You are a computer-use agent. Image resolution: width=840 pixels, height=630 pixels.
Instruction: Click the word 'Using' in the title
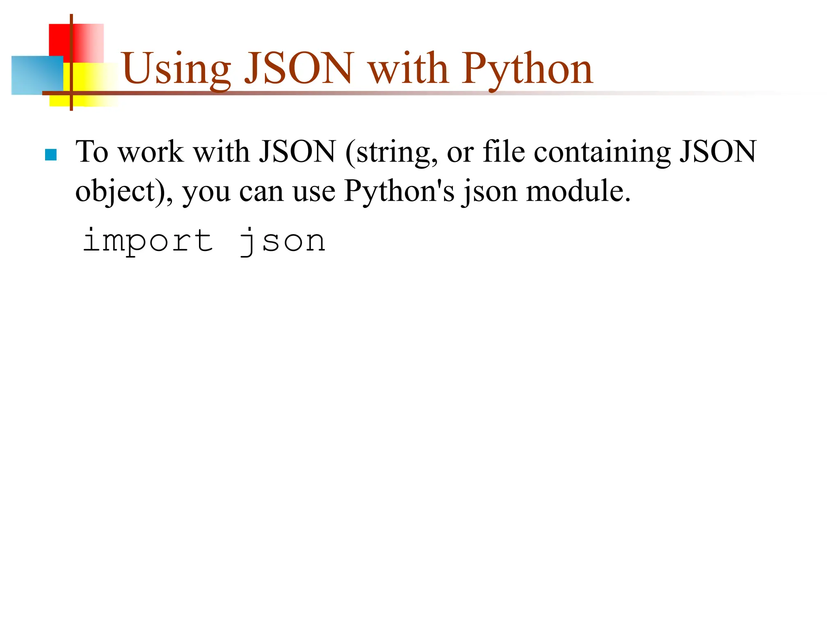(x=176, y=69)
